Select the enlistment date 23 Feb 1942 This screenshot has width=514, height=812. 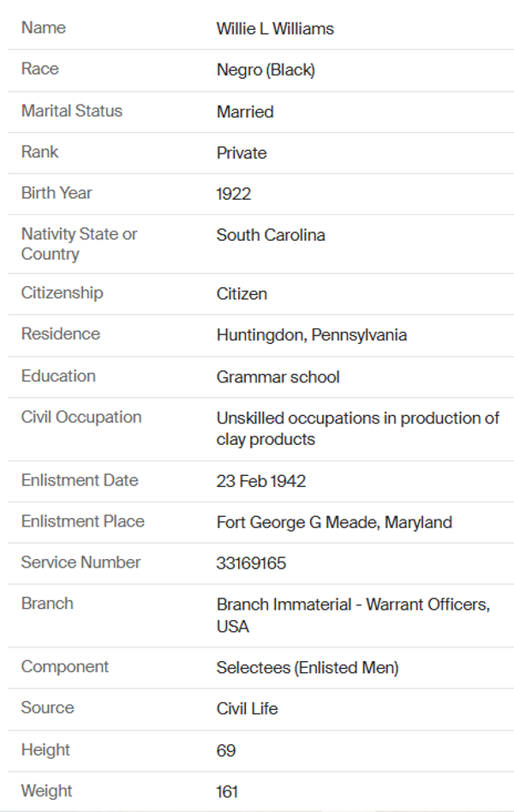[x=261, y=482]
